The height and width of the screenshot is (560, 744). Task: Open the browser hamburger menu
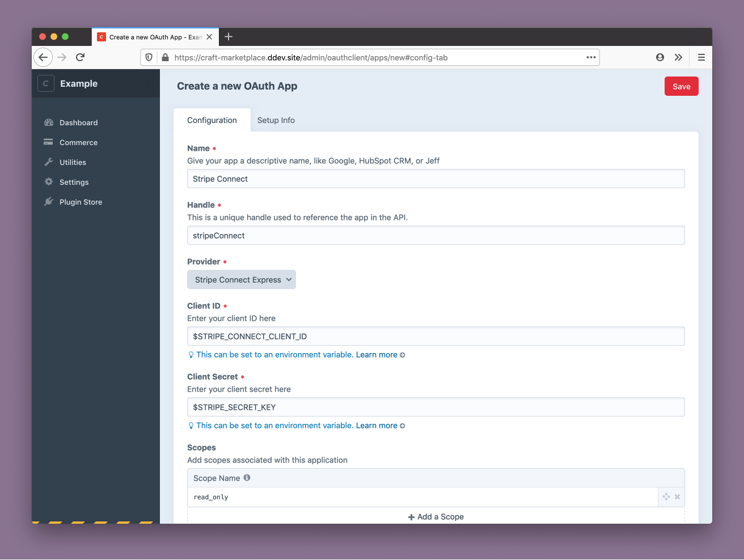pos(701,57)
